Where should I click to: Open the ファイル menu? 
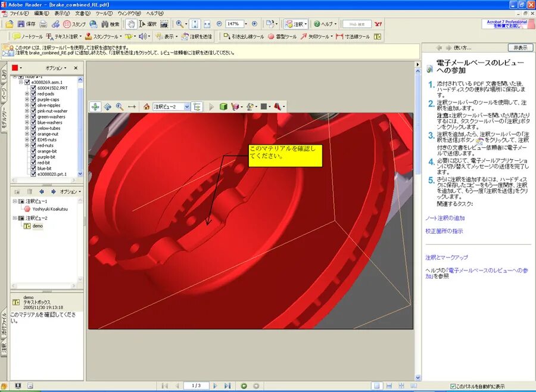pos(19,13)
